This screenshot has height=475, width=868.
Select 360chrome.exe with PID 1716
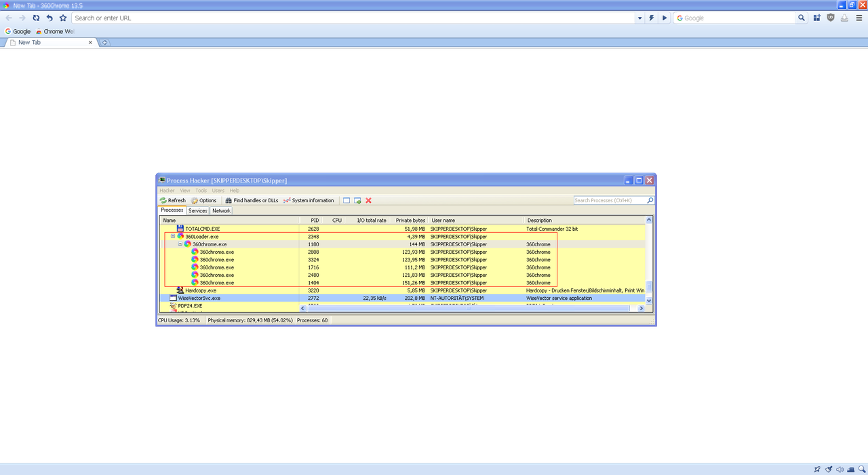click(x=403, y=267)
